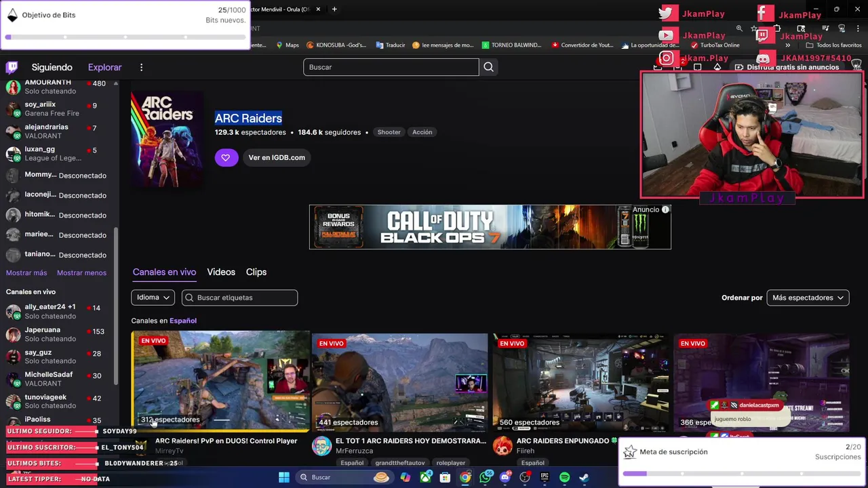Viewport: 868px width, 488px height.
Task: Open AMOURANTH avatar in sidebar
Action: click(x=13, y=87)
